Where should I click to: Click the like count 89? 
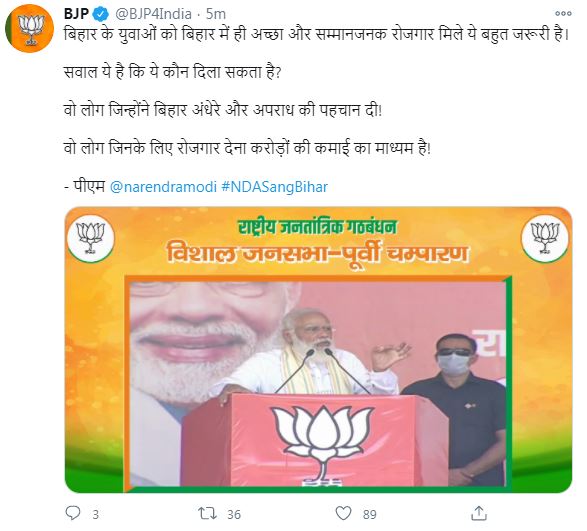click(369, 515)
